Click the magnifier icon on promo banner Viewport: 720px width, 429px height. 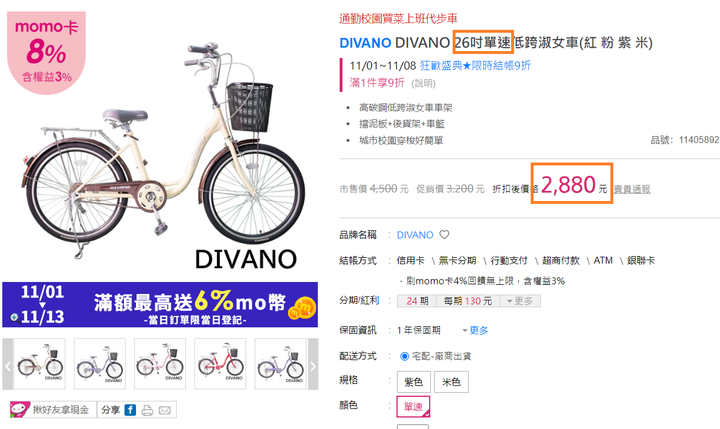(14, 317)
